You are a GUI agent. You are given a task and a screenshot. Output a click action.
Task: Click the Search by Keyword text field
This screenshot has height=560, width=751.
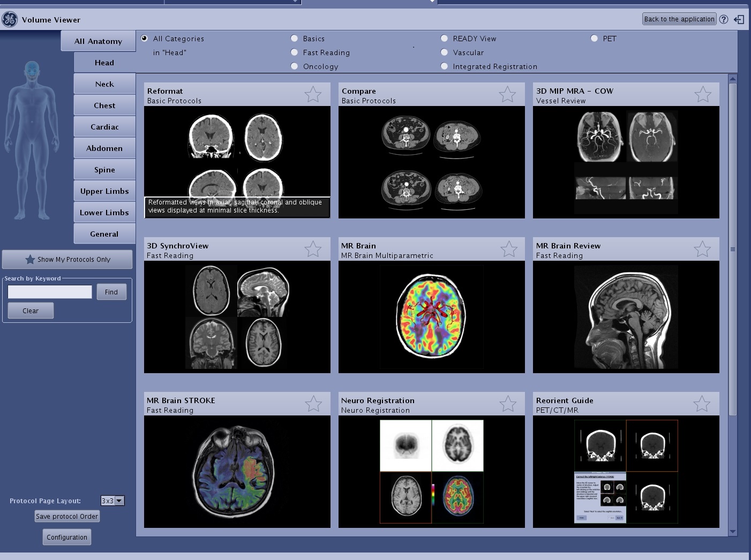pos(50,292)
